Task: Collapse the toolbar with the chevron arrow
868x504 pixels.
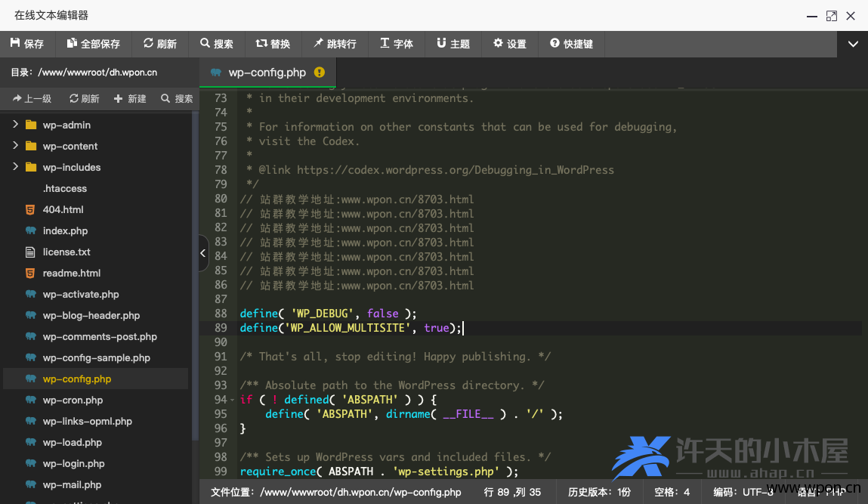Action: 852,44
